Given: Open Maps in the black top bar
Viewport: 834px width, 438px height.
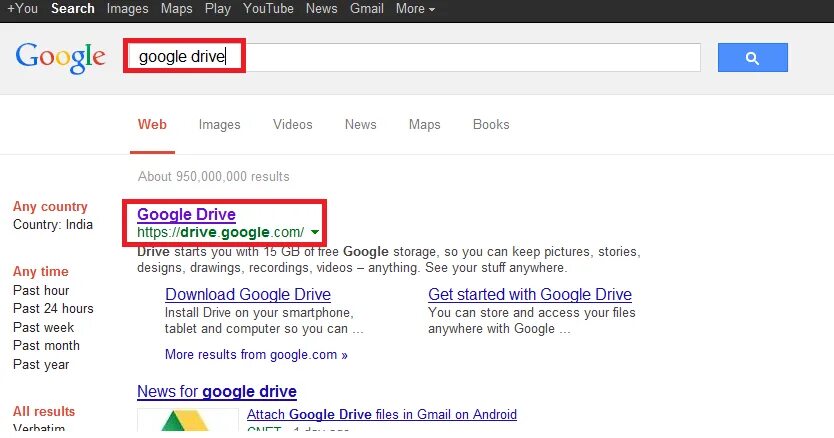Looking at the screenshot, I should 177,9.
